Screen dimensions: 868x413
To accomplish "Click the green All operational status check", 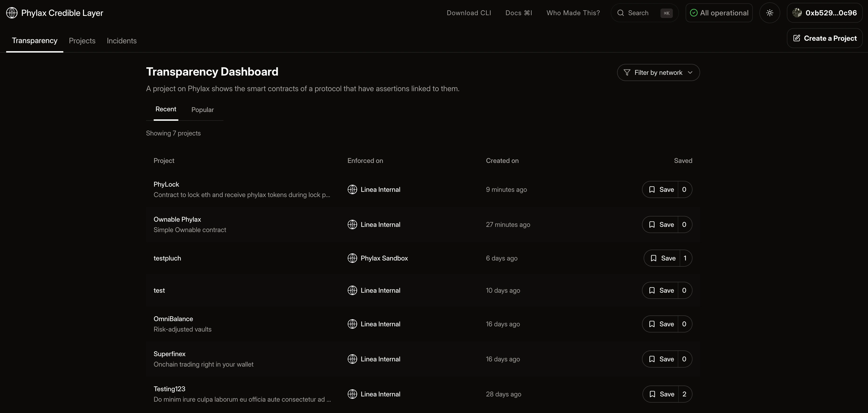I will coord(694,13).
